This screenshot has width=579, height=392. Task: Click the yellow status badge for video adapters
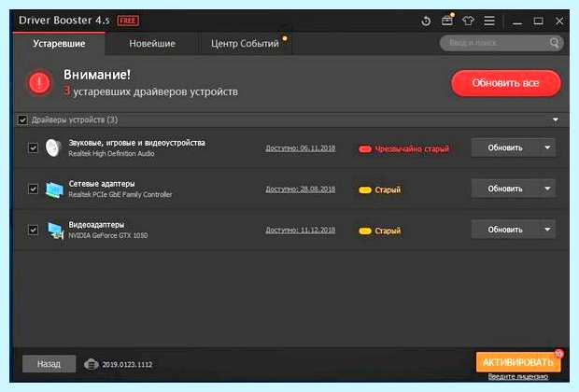tap(365, 231)
